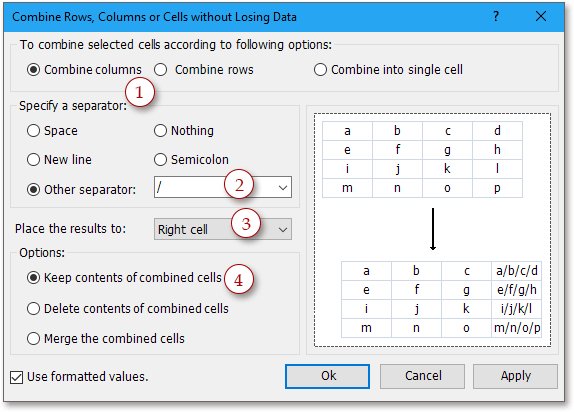Open the Other separator dropdown arrow
Screen dimensions: 574x412
point(283,188)
